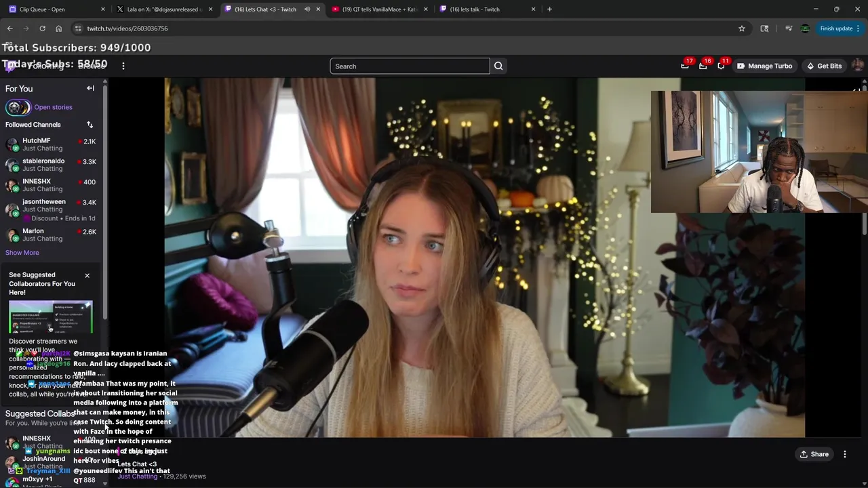
Task: Click the Finish update button
Action: point(840,28)
